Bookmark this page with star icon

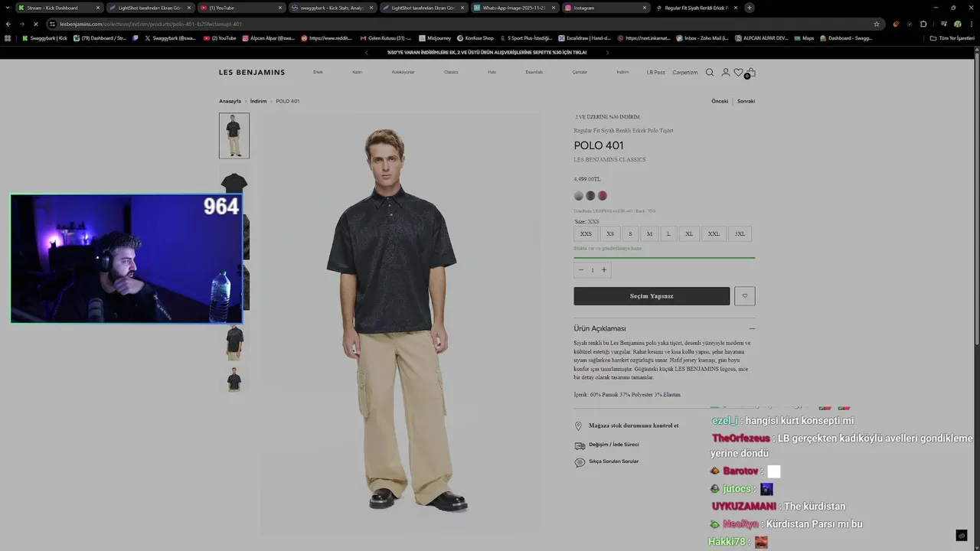click(877, 24)
